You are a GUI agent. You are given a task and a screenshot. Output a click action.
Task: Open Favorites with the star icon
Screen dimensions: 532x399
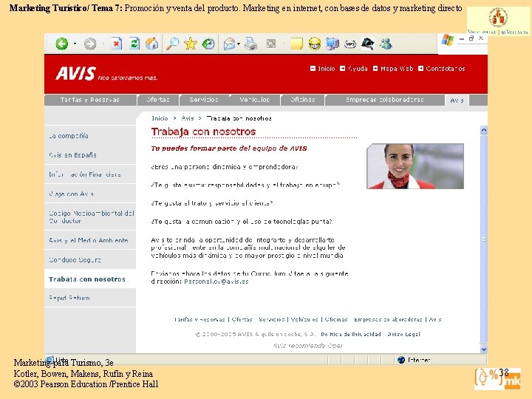click(x=191, y=44)
